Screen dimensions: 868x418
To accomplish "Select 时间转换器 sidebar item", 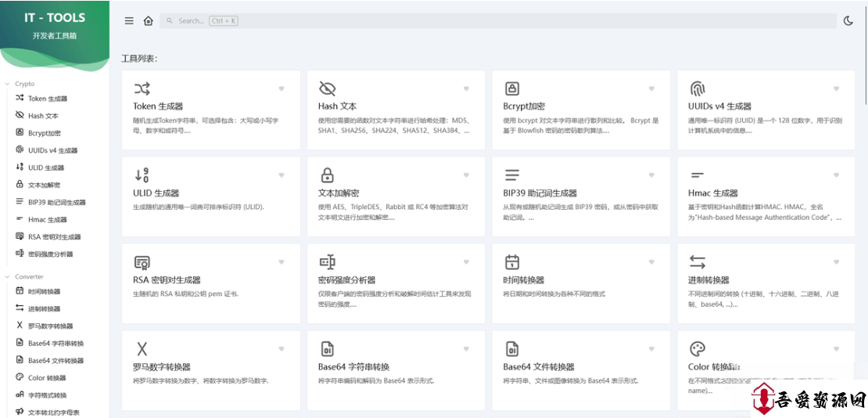I will pyautogui.click(x=45, y=291).
